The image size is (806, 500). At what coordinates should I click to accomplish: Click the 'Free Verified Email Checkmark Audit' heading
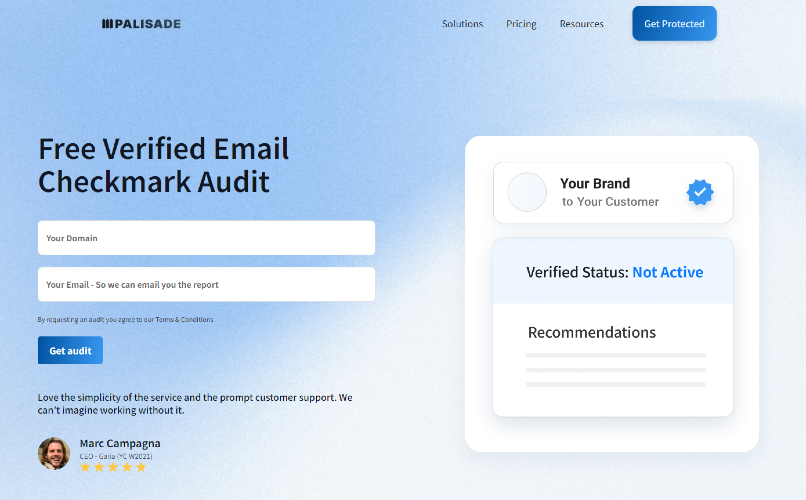[164, 165]
